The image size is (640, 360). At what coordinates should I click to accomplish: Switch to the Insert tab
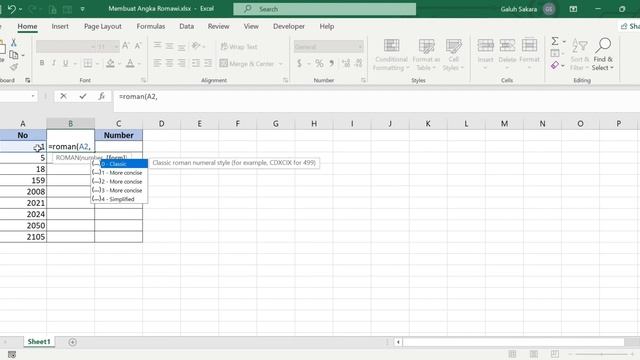pos(60,26)
